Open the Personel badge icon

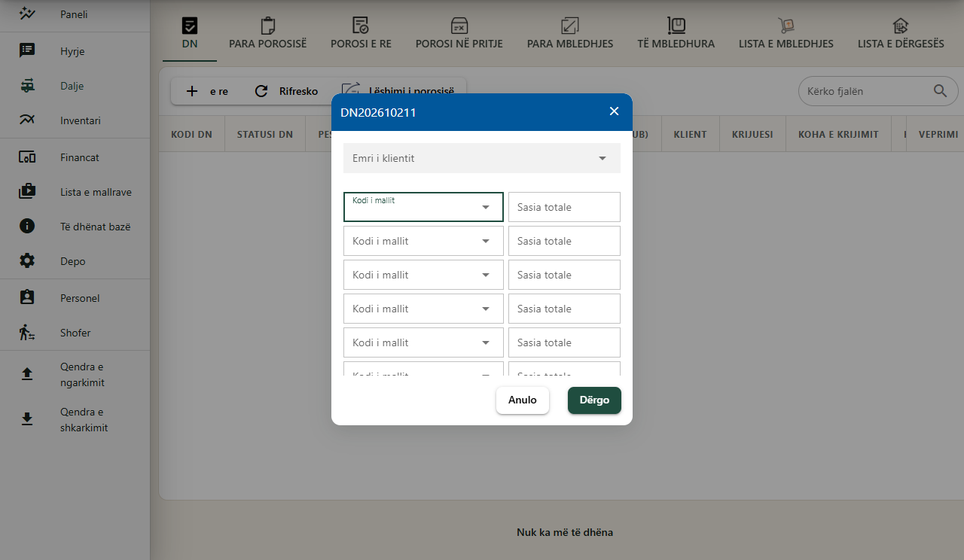point(27,297)
